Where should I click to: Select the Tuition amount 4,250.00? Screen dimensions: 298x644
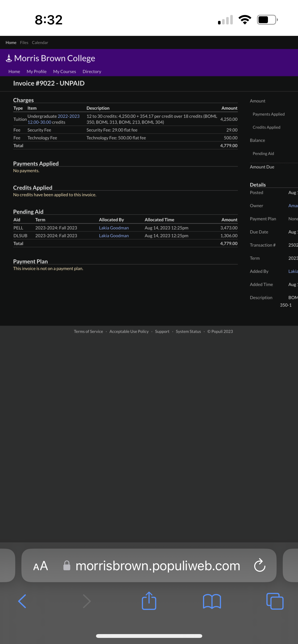click(229, 119)
